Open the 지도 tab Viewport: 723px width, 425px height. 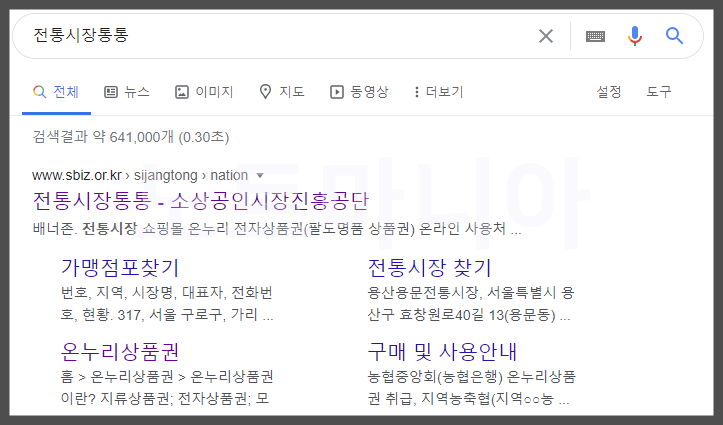click(x=282, y=92)
